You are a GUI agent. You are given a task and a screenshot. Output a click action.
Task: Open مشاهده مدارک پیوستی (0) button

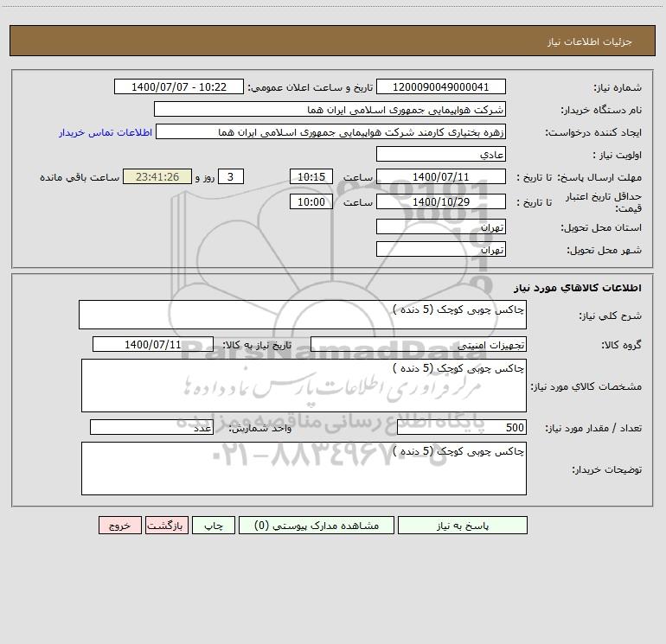pos(317,525)
